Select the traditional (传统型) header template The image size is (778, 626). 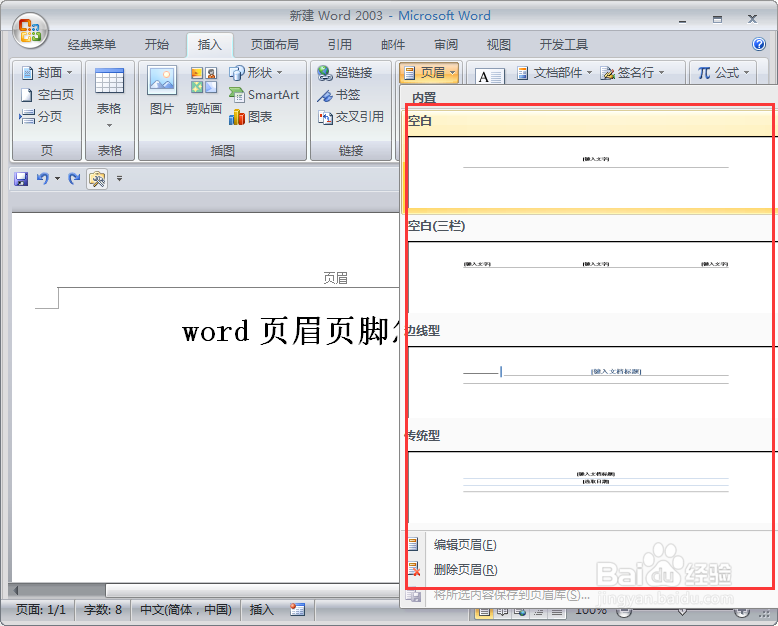[589, 477]
